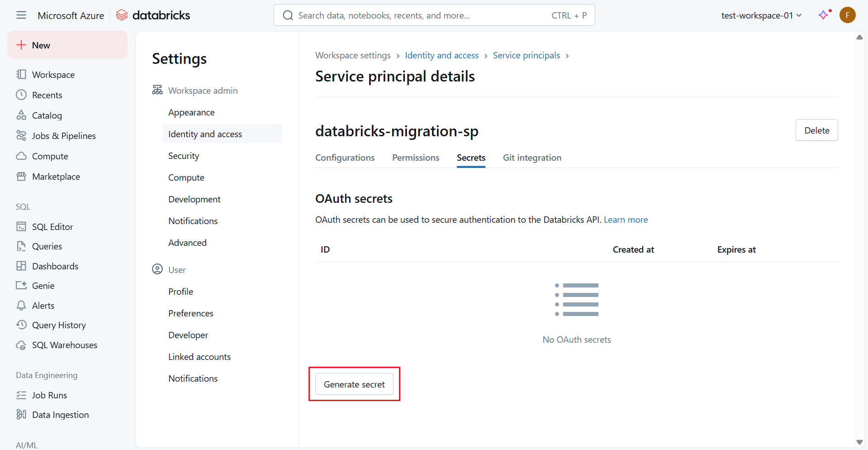The width and height of the screenshot is (868, 450).
Task: Click the Query History icon
Action: pyautogui.click(x=21, y=325)
